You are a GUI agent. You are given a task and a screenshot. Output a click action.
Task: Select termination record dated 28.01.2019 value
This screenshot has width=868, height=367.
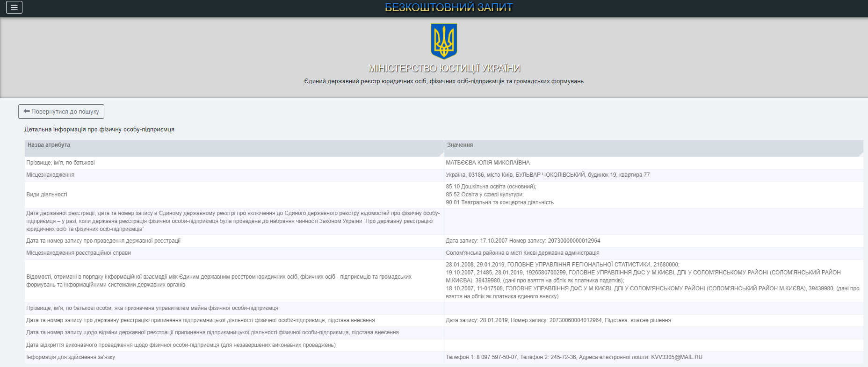coord(558,320)
